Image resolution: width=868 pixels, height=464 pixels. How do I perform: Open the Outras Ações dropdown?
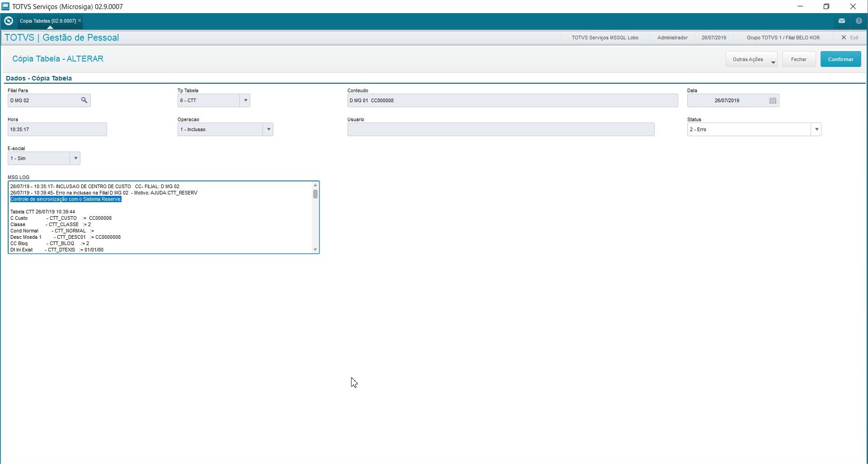click(752, 59)
